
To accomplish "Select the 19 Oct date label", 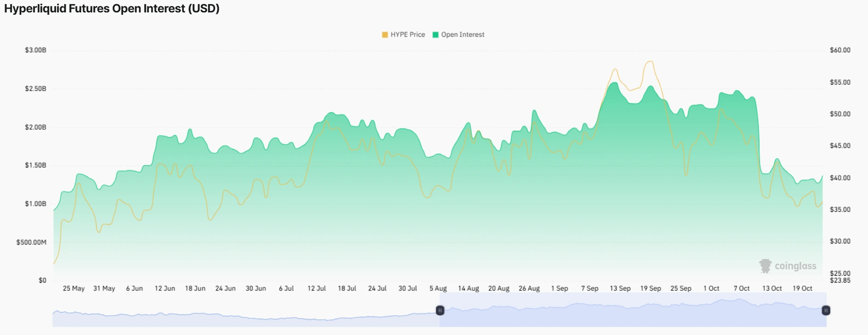I will [802, 289].
